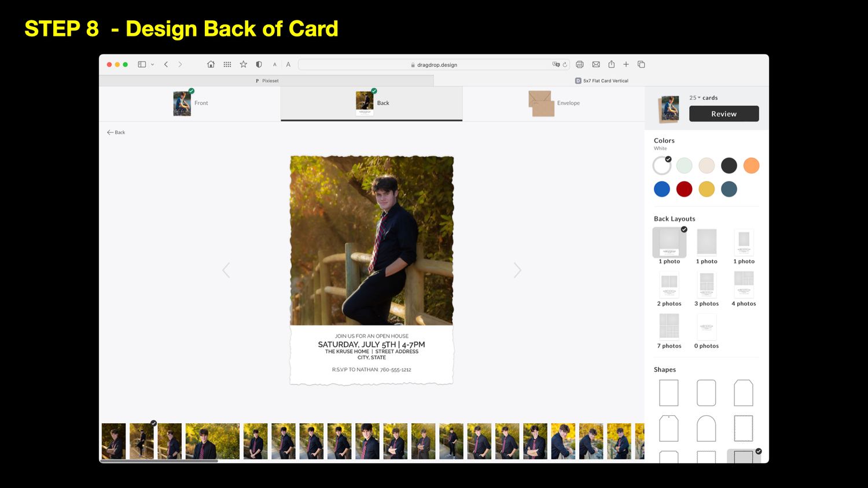868x488 pixels.
Task: Pick the orange color swatch
Action: pos(751,166)
